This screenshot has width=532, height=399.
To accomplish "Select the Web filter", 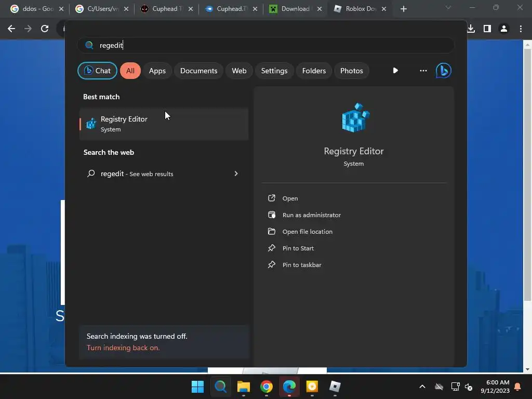I will 239,71.
